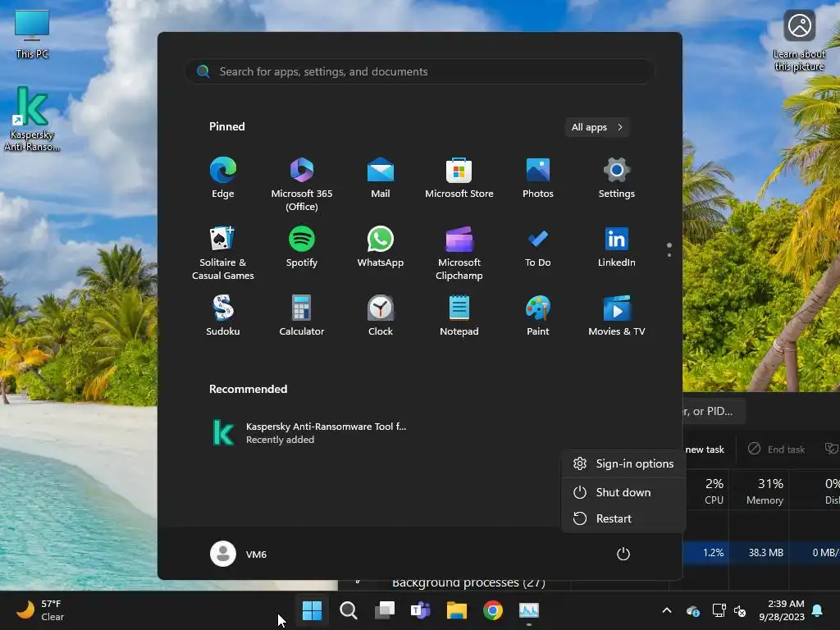Screen dimensions: 840x630
Task: Click End task in Task Manager
Action: pyautogui.click(x=776, y=449)
